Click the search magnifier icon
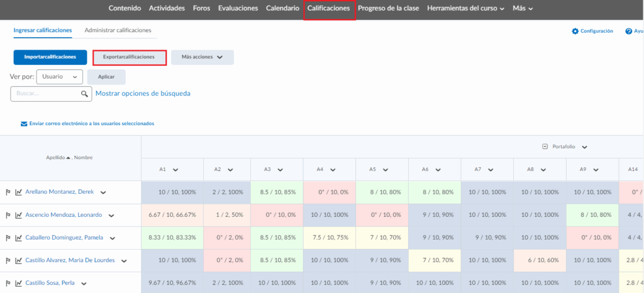Image resolution: width=644 pixels, height=293 pixels. pyautogui.click(x=86, y=94)
